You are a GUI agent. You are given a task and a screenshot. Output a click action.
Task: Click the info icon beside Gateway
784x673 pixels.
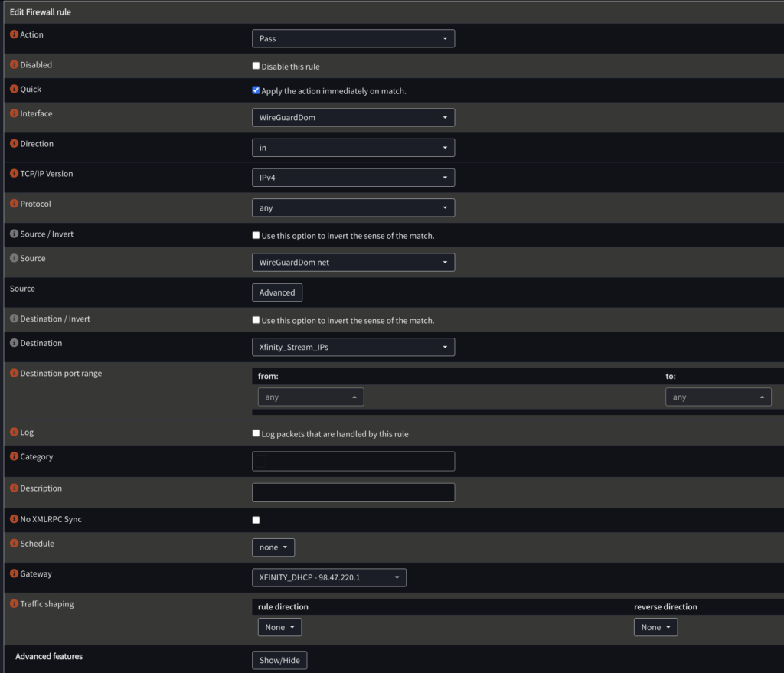pos(14,574)
